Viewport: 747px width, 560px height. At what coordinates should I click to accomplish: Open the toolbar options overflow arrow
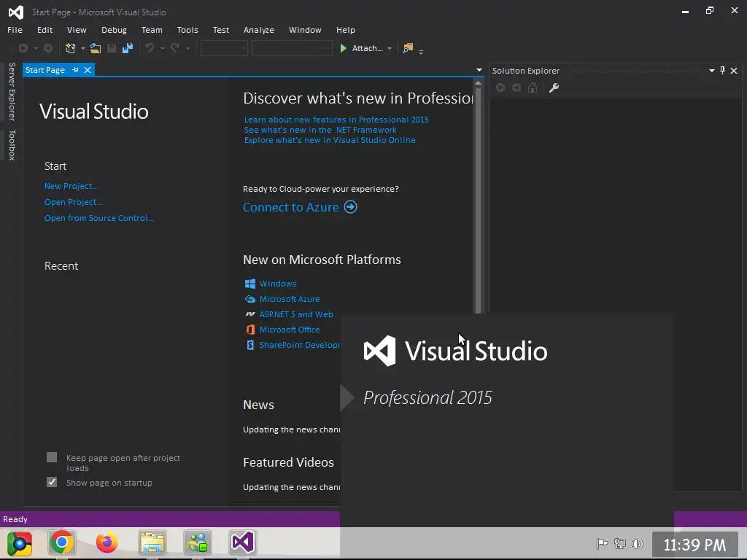(x=421, y=52)
